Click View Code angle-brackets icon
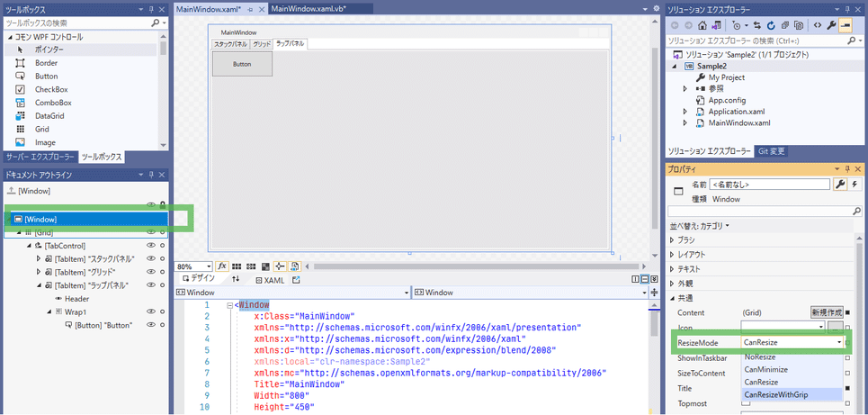Screen dimensions: 868x415 click(817, 25)
